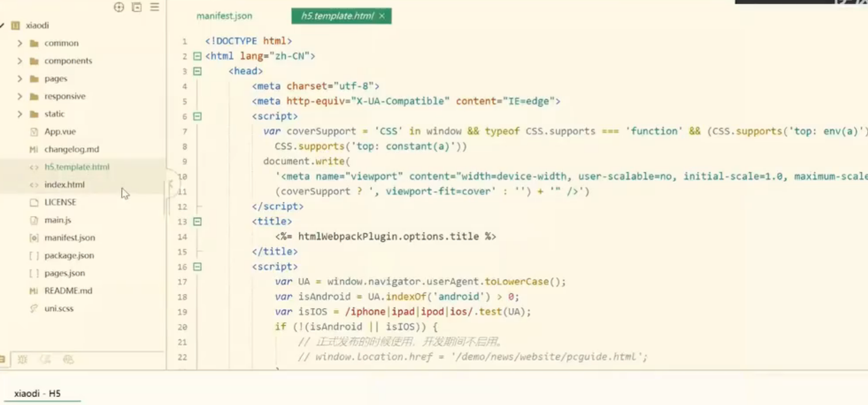Click the "<!DOCTYPE html>" line
868x405 pixels.
pos(248,41)
